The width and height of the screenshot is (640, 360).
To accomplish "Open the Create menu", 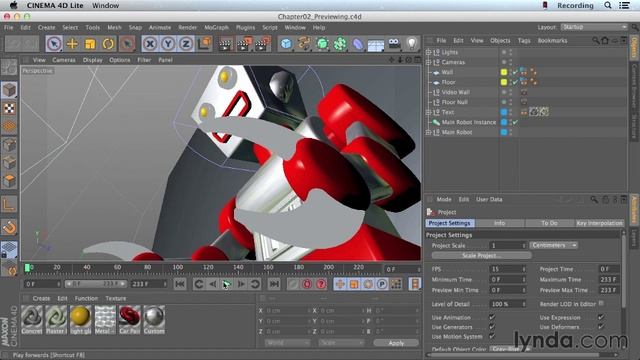I will [47, 27].
